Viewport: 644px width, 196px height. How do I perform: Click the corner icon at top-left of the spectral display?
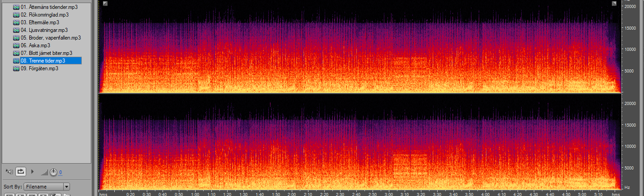[x=105, y=4]
